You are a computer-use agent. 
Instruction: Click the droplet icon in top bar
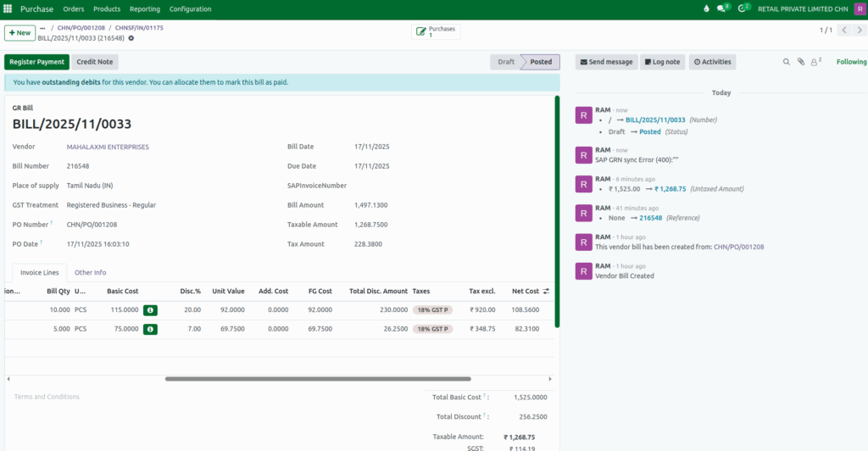tap(706, 8)
